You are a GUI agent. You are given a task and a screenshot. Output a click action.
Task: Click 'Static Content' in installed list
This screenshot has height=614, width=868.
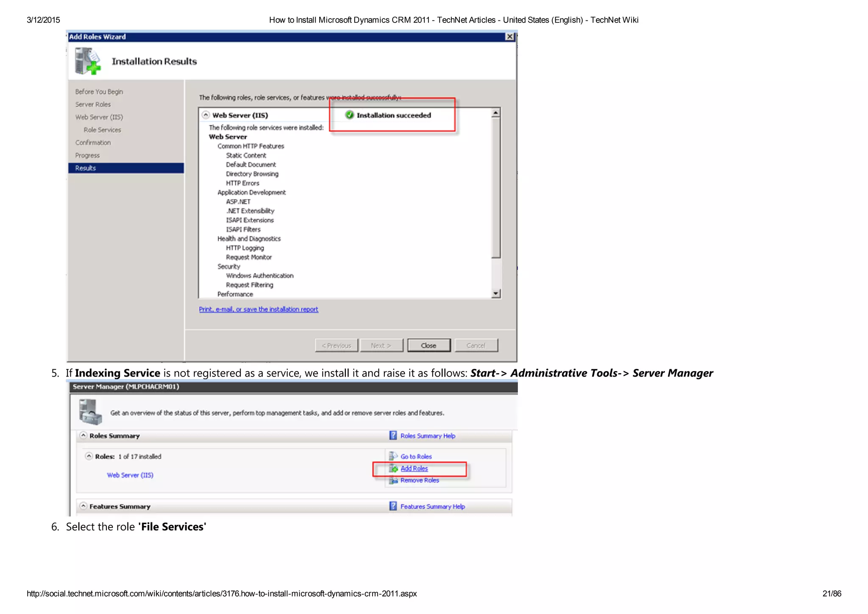tap(246, 155)
